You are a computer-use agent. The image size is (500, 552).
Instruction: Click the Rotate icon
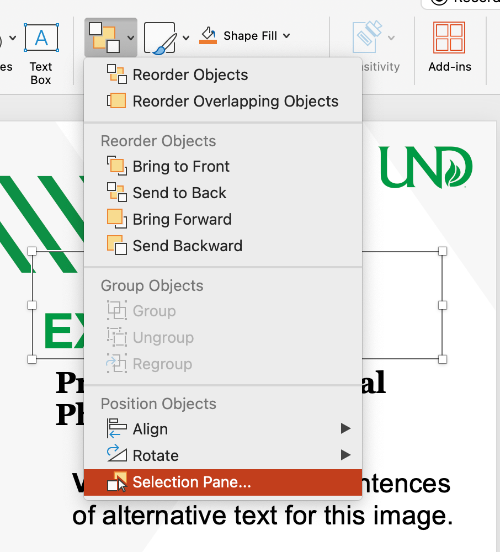[x=117, y=454]
